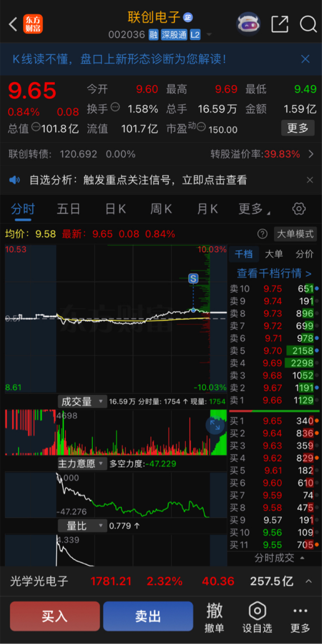Toggle 大单模式 button
Screen dimensions: 322x644
pos(295,234)
